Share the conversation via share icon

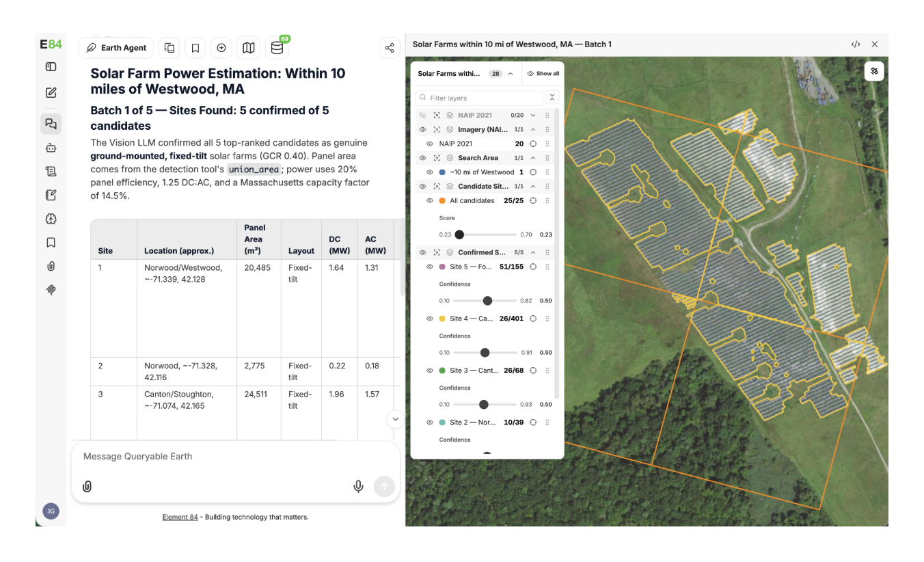coord(390,48)
